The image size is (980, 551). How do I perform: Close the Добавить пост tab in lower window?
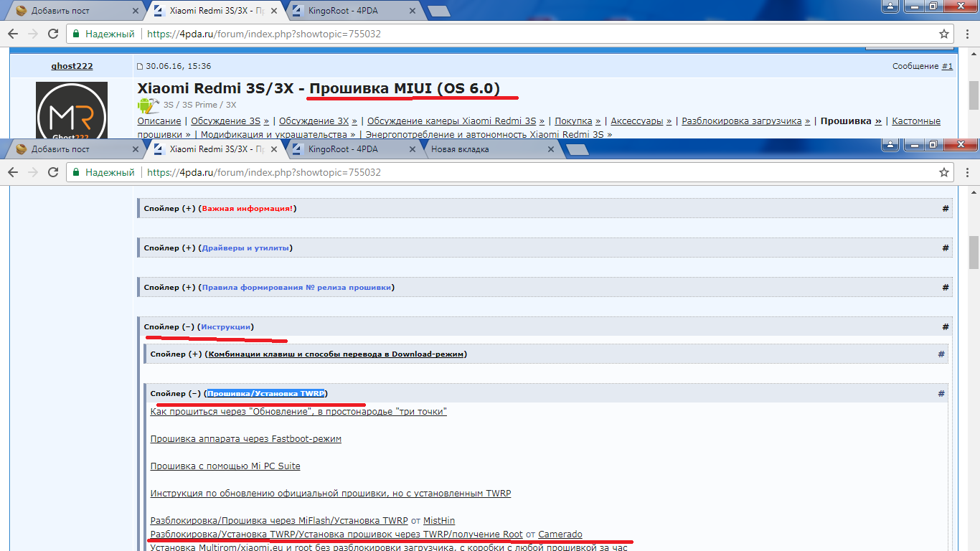pos(136,149)
